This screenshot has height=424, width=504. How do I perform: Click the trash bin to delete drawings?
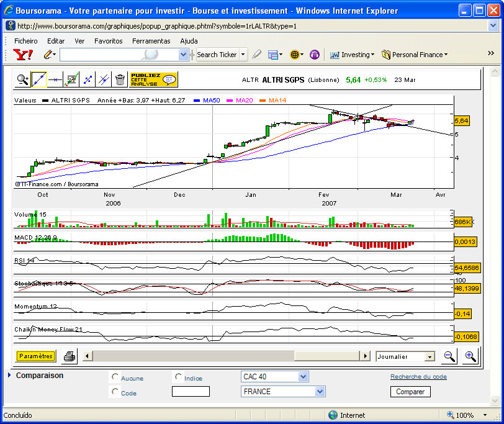click(x=120, y=79)
